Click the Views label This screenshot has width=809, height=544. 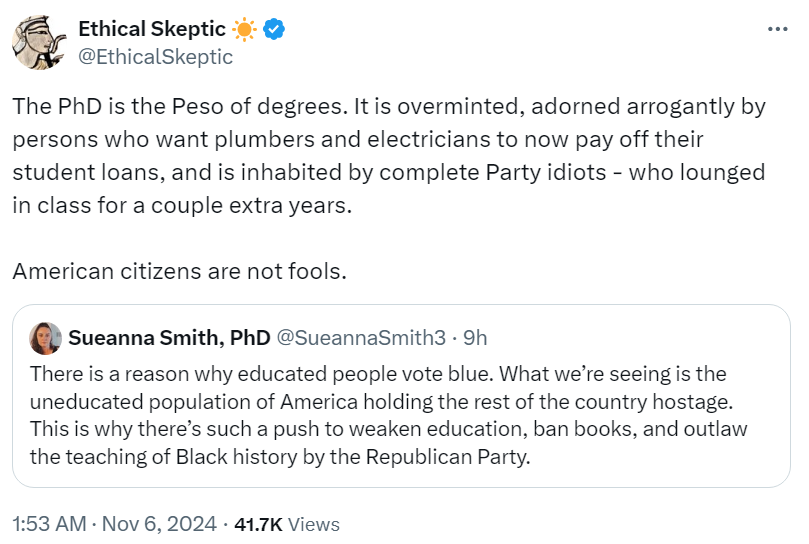point(314,523)
